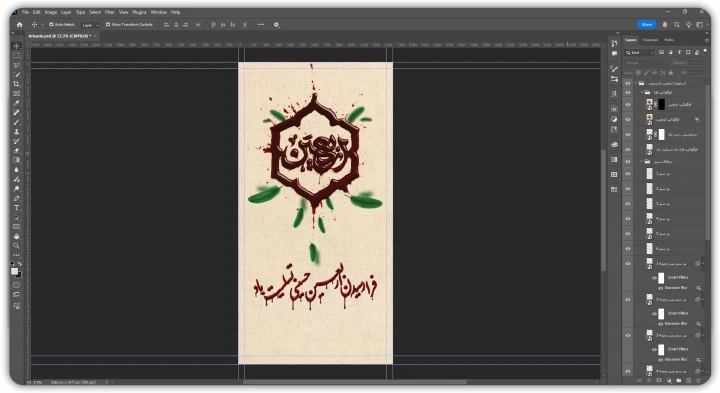Hide the topmost group layer visibility
This screenshot has height=393, width=720.
(628, 84)
